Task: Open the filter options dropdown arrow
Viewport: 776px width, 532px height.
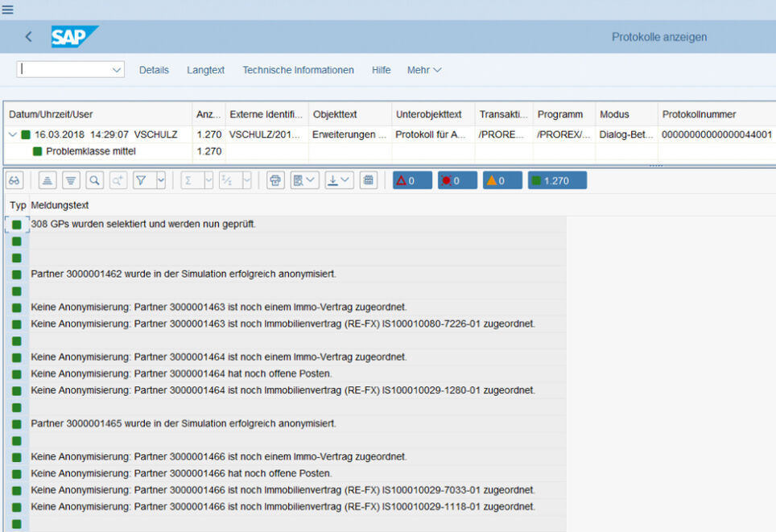Action: 160,180
